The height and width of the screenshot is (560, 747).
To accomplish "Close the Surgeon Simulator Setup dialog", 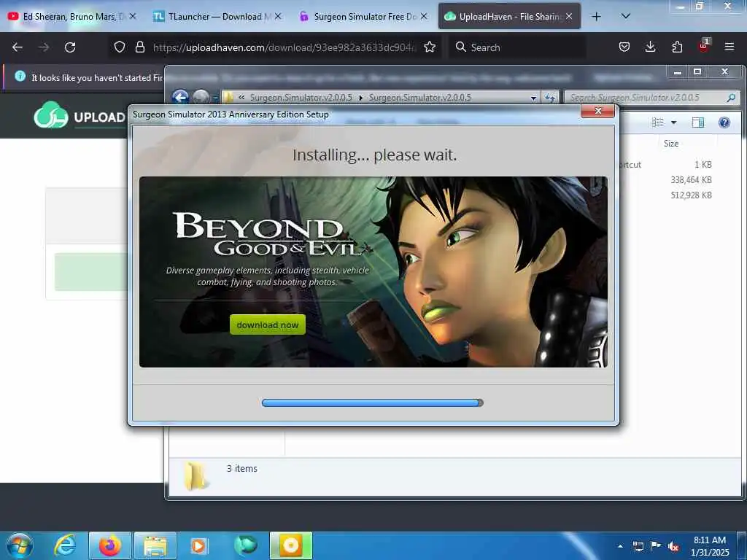I will (598, 111).
